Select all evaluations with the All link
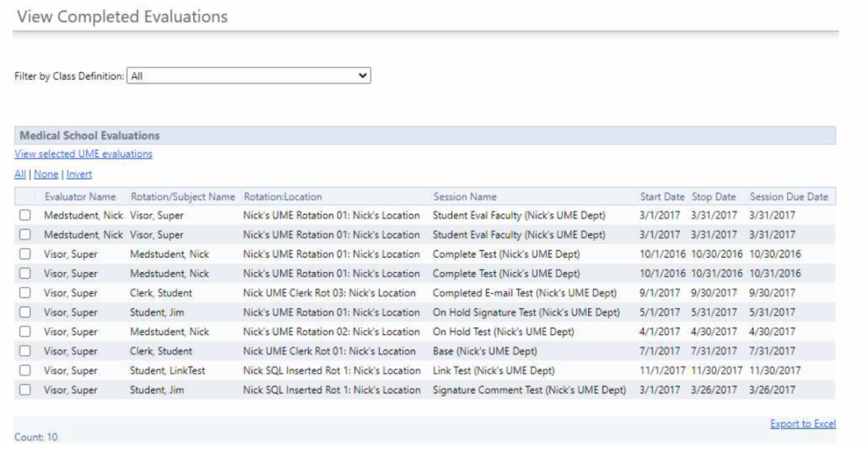Screen dimensions: 868x450 [19, 174]
